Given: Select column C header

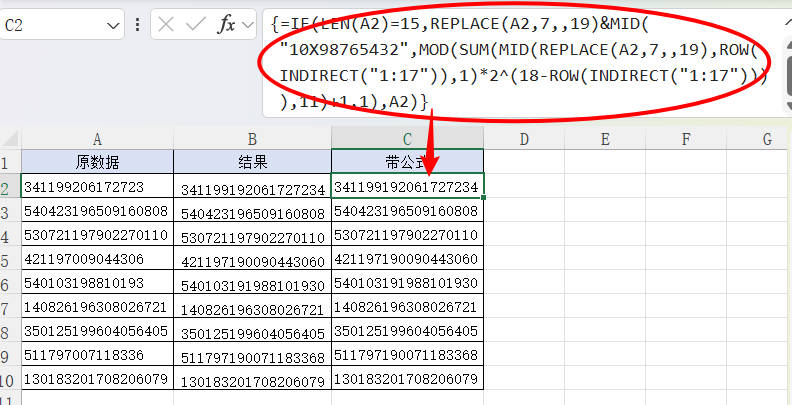Looking at the screenshot, I should tap(408, 139).
